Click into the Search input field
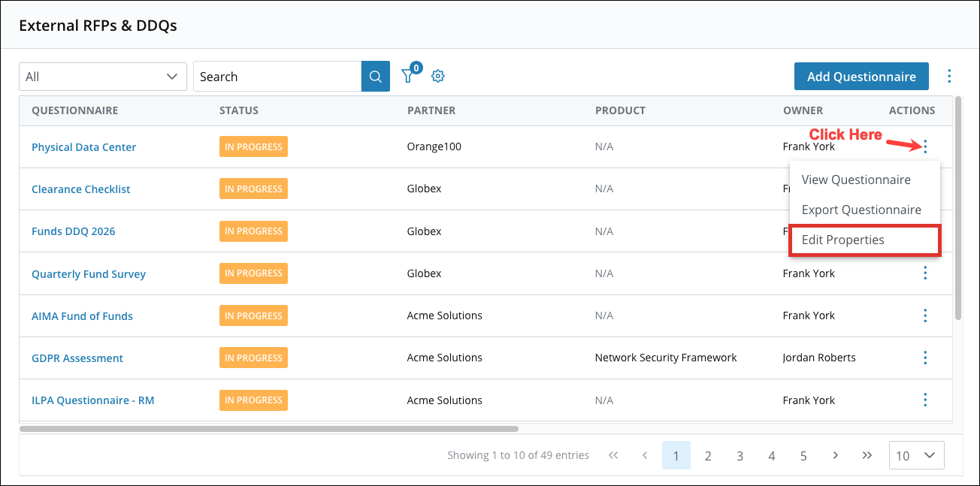The height and width of the screenshot is (486, 980). 277,77
